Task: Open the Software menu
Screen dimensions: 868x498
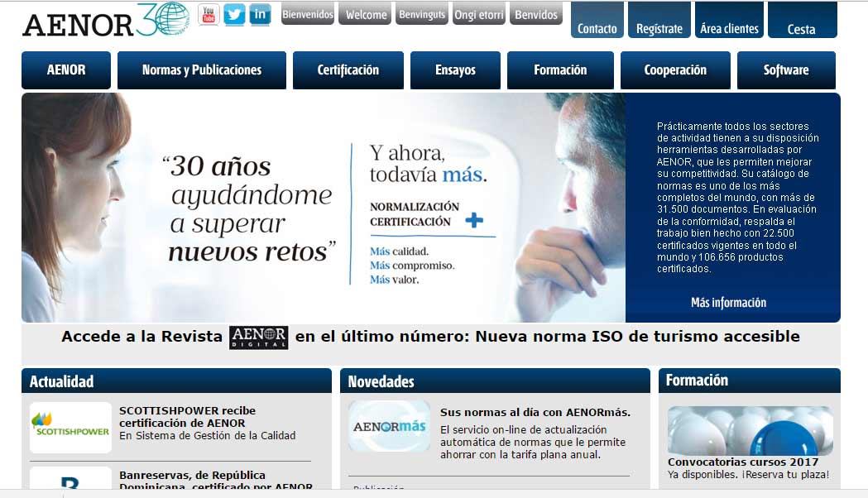Action: click(786, 70)
